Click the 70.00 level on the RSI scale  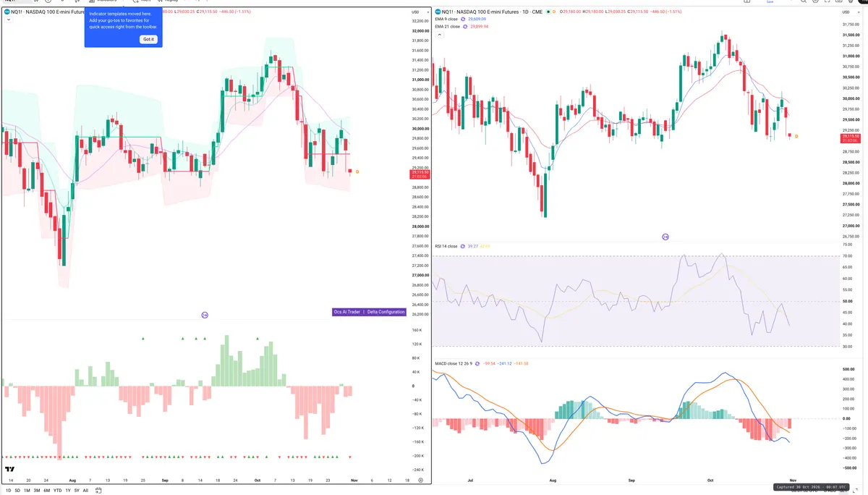846,256
